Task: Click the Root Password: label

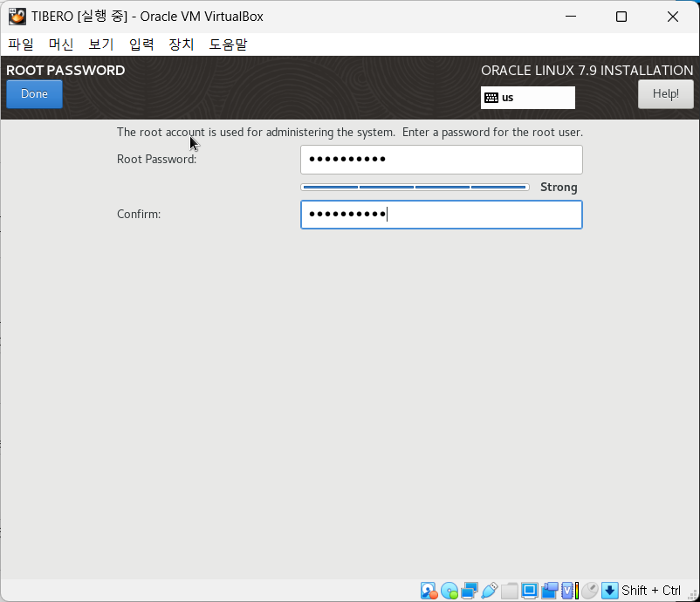Action: (x=157, y=160)
